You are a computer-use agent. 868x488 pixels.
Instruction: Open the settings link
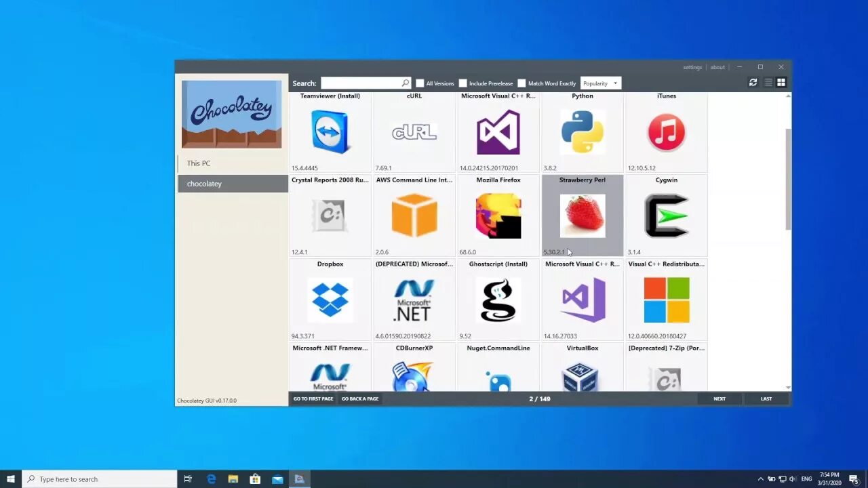click(x=692, y=67)
